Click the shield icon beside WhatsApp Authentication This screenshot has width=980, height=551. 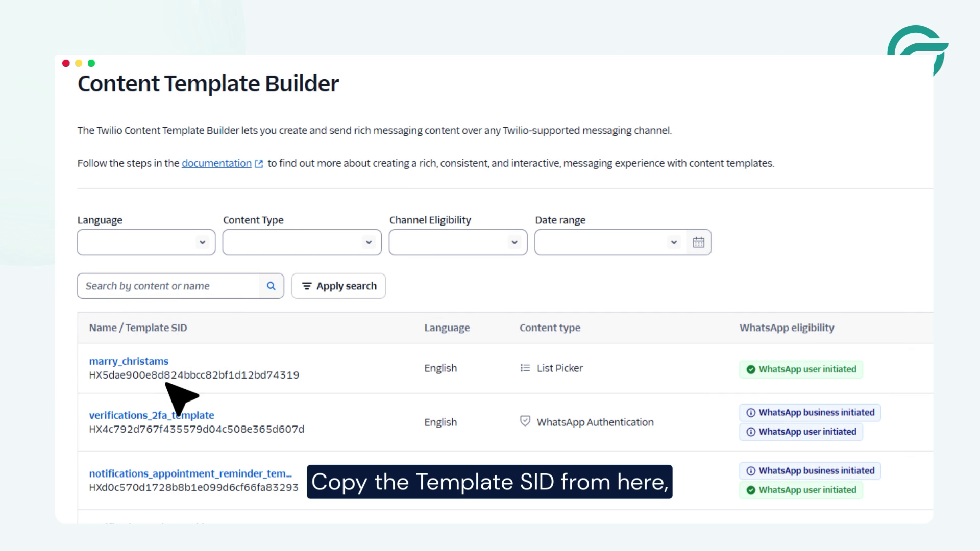pyautogui.click(x=525, y=421)
